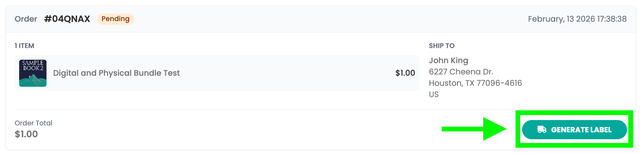Viewport: 644px width, 154px height.
Task: Click the SHIP TO heading
Action: tap(441, 46)
